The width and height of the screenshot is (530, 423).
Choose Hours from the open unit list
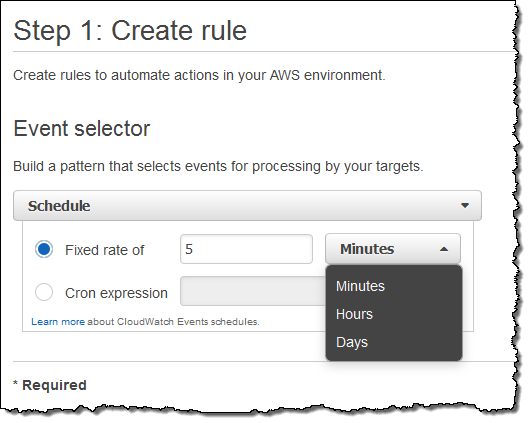(x=354, y=314)
